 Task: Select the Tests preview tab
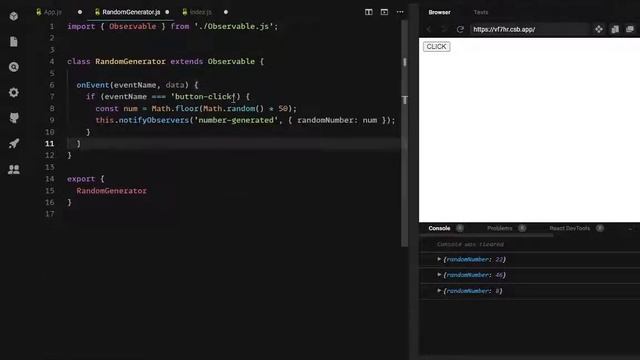coord(481,12)
